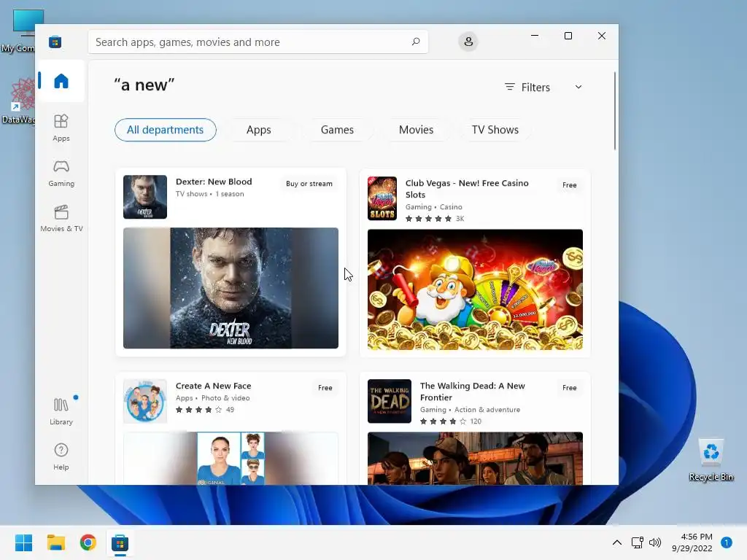The height and width of the screenshot is (560, 747).
Task: Click the search magnifier icon
Action: pos(415,42)
